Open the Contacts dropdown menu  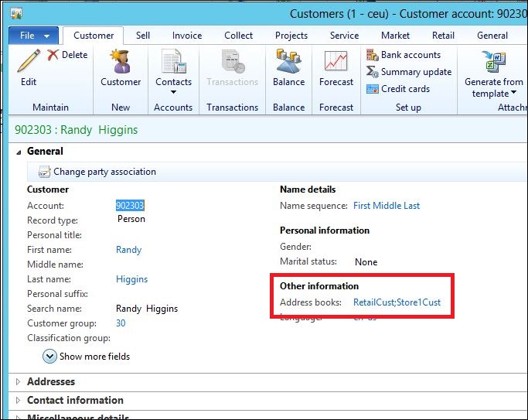pyautogui.click(x=173, y=82)
